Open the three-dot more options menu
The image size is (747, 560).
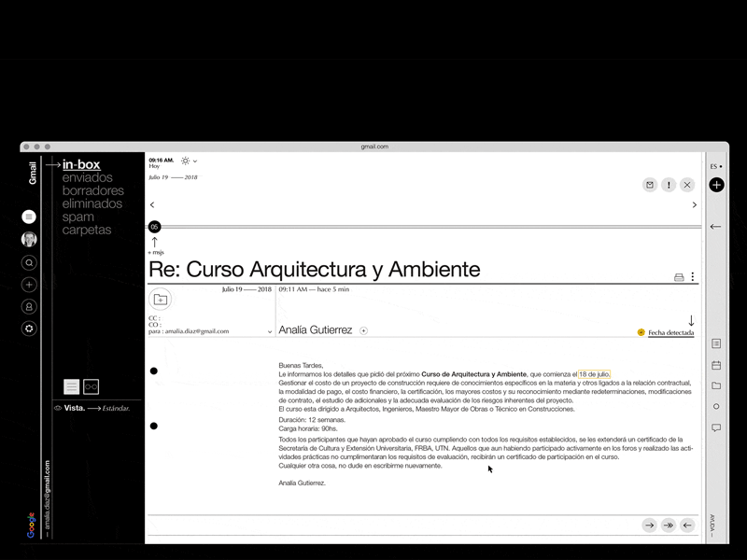(x=692, y=276)
